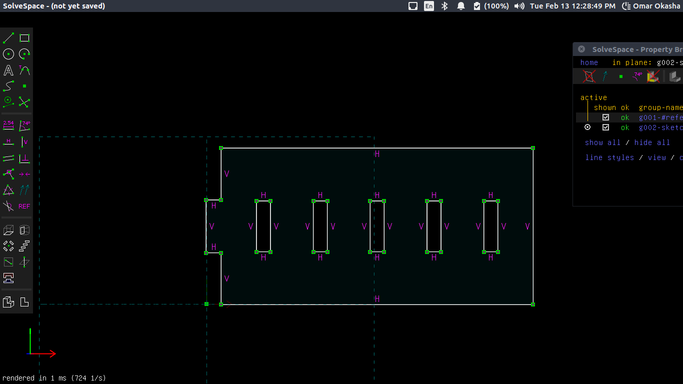Select the tangent arc at point tool
Image resolution: width=683 pixels, height=384 pixels.
point(24,70)
